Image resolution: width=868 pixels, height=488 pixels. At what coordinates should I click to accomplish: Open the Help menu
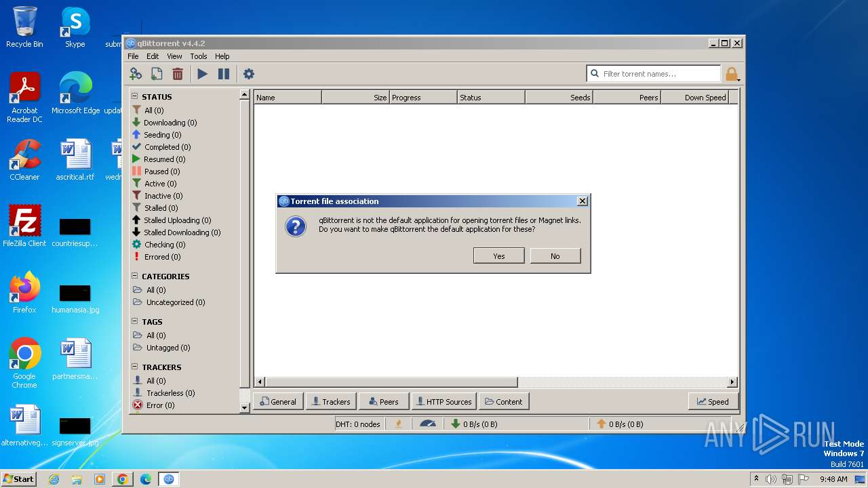tap(222, 56)
